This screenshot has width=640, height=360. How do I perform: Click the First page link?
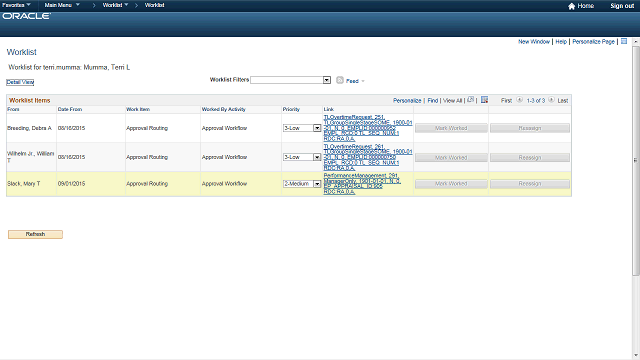tap(506, 100)
